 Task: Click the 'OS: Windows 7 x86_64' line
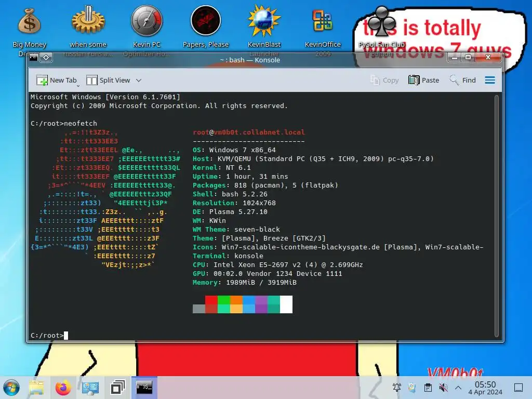point(234,150)
